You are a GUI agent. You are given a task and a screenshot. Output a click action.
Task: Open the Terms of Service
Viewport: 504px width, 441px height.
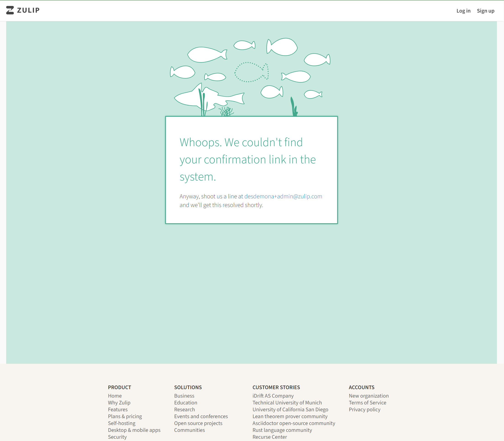pos(367,403)
